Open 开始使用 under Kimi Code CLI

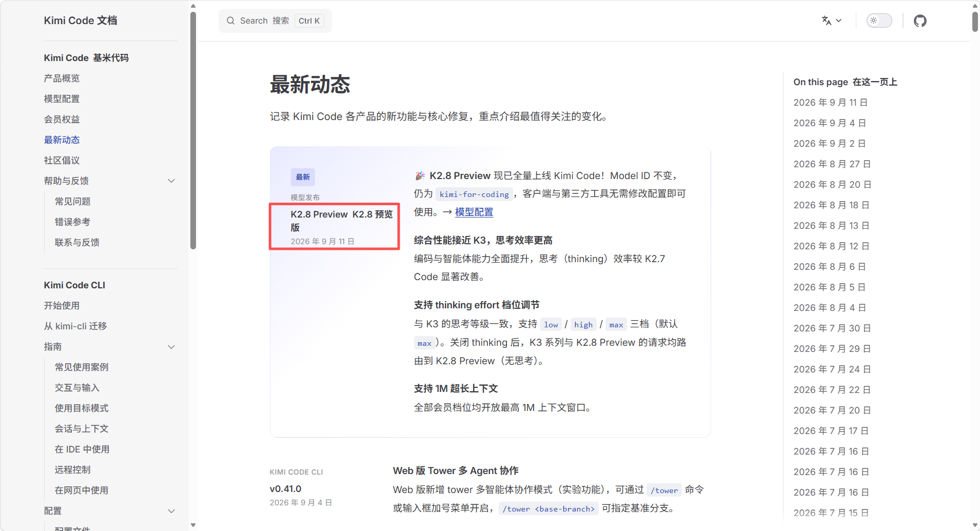click(62, 306)
